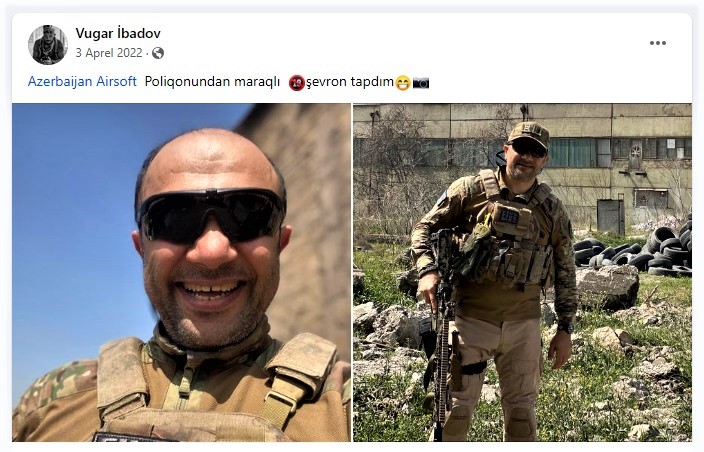Open the three-dot post options menu
This screenshot has width=704, height=452.
coord(657,43)
